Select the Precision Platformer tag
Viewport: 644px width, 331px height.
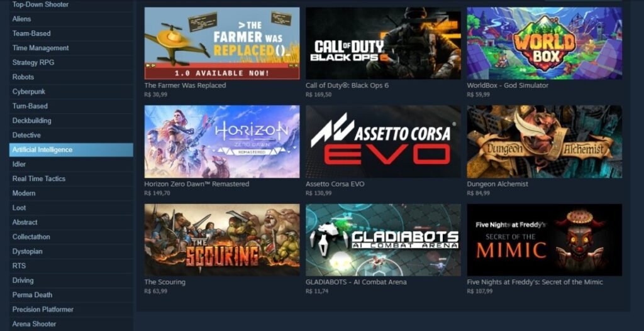click(71, 309)
